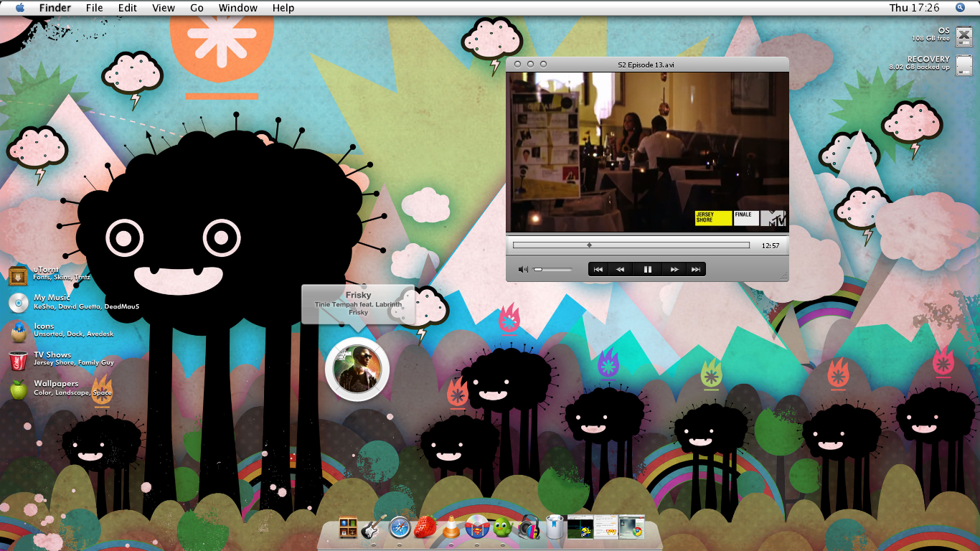Open the RECOVERY drive icon on desktop
Image resolution: width=980 pixels, height=551 pixels.
coord(963,65)
